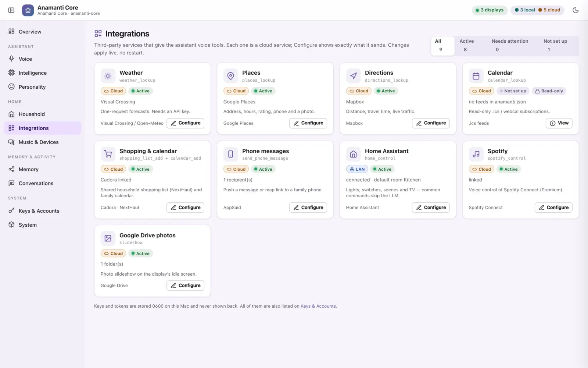588x368 pixels.
Task: View the Calendar integration details
Action: pos(559,123)
